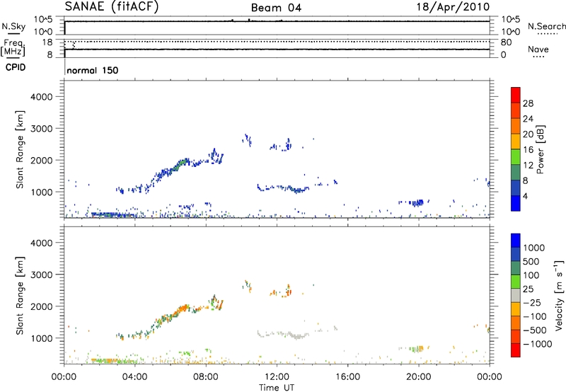
Task: Click the 16:00 time axis tick label
Action: (347, 377)
